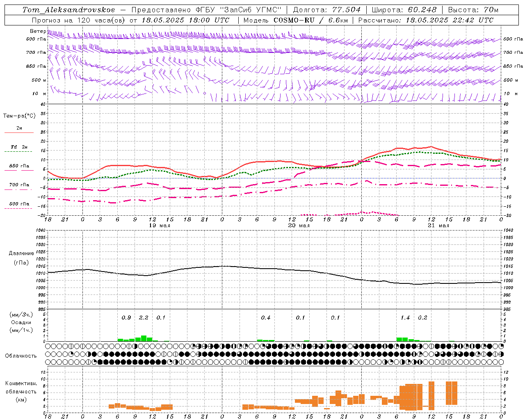The image size is (525, 420).
Task: Click the Ветер wind panel label
Action: pos(38,31)
